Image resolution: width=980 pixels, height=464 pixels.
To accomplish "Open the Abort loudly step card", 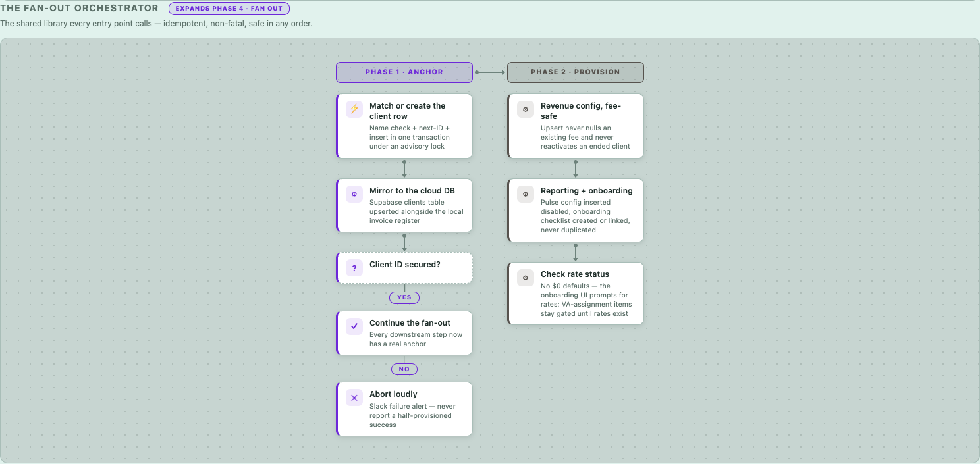I will point(404,409).
